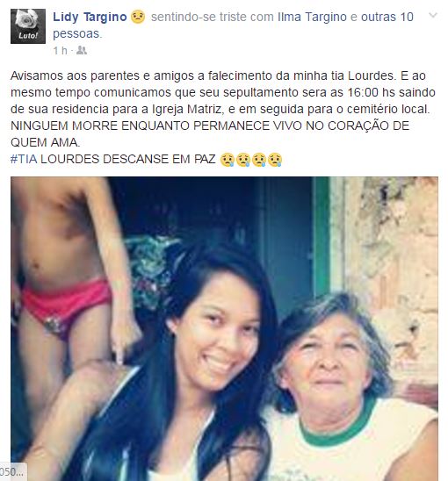448x481 pixels.
Task: Click the sad feeling emoji beside Lidy Targino
Action: point(138,17)
